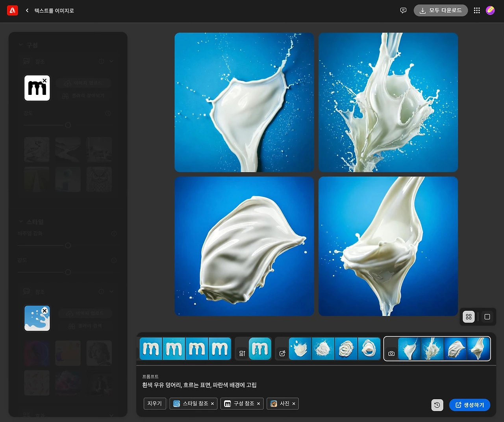Click the composition reference icon beside 참조
The image size is (504, 422).
pyautogui.click(x=26, y=61)
